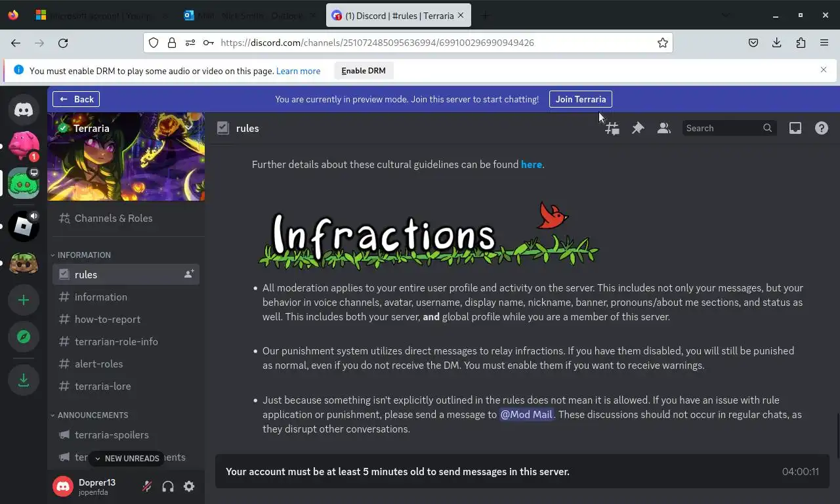Open the 'here' cultural guidelines link
The image size is (840, 504).
pos(532,165)
